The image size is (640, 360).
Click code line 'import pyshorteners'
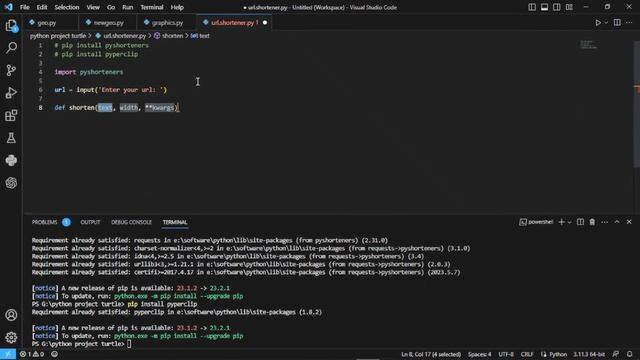coord(89,72)
